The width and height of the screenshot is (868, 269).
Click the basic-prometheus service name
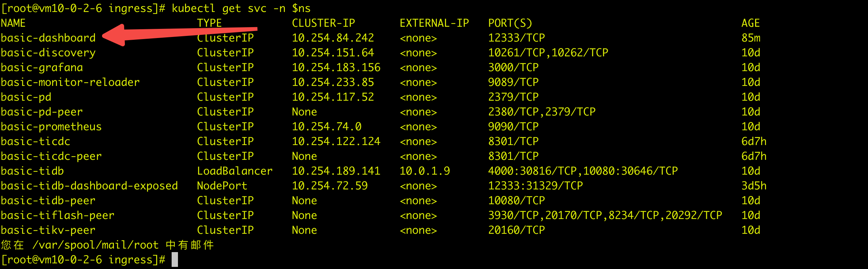[x=51, y=127]
